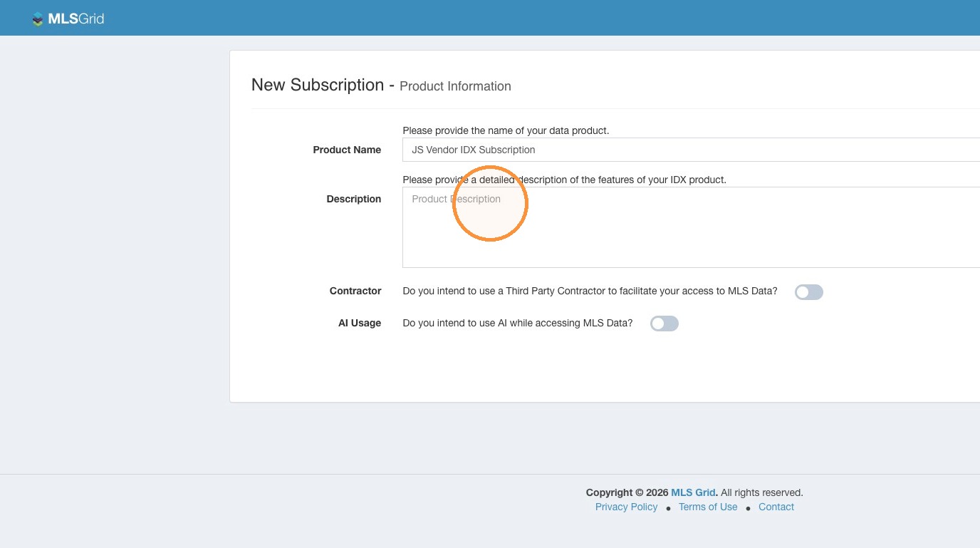Click the bold Description field label

pos(354,199)
